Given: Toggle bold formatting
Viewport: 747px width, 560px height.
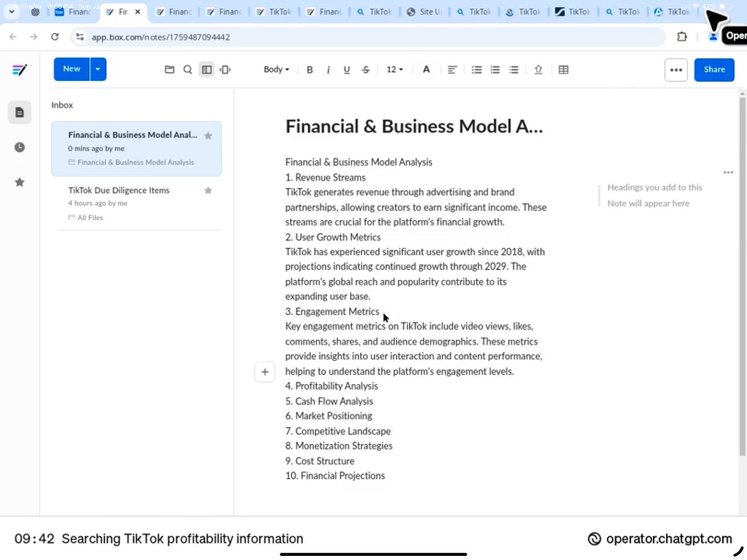Looking at the screenshot, I should (309, 70).
